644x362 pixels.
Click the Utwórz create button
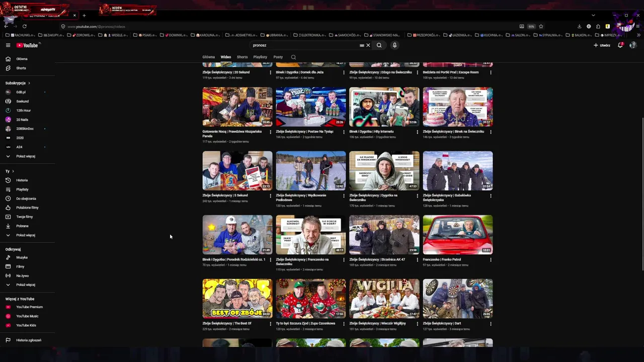tap(602, 45)
